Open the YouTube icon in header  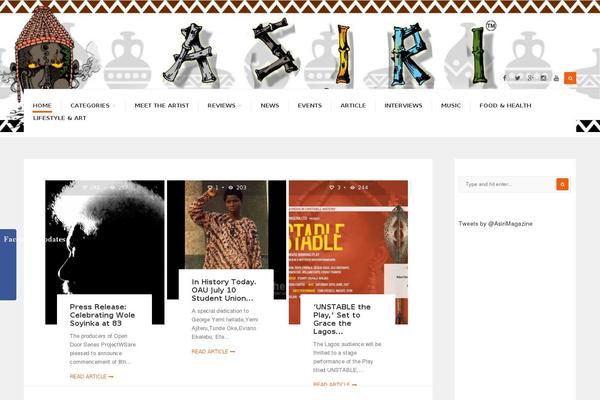pos(556,78)
